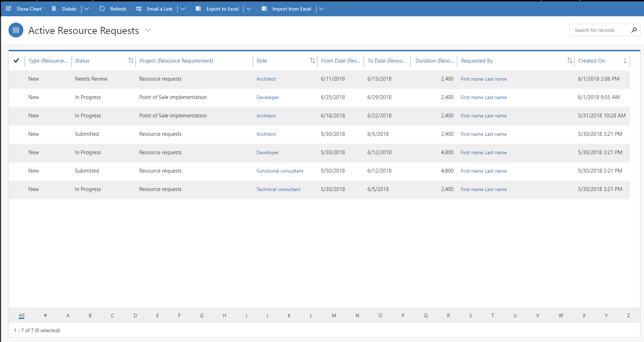Toggle sorting on the Status column
This screenshot has height=342, width=644.
pyautogui.click(x=131, y=60)
